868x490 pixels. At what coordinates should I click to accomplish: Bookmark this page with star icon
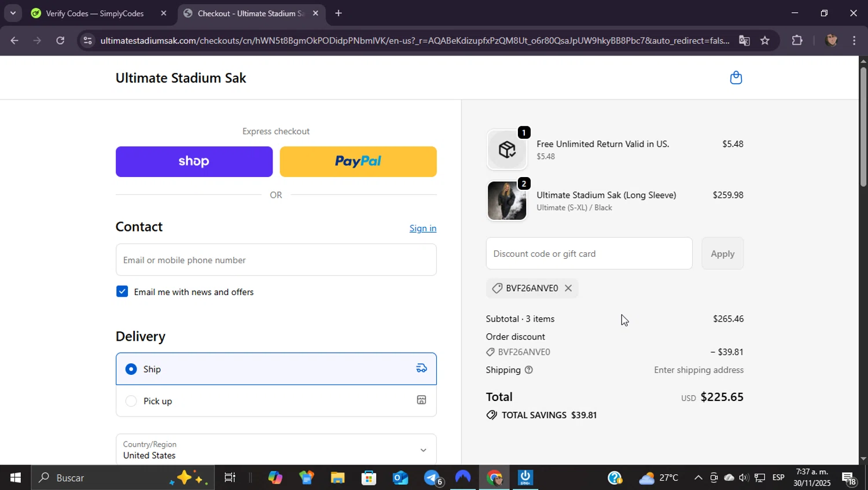tap(765, 40)
